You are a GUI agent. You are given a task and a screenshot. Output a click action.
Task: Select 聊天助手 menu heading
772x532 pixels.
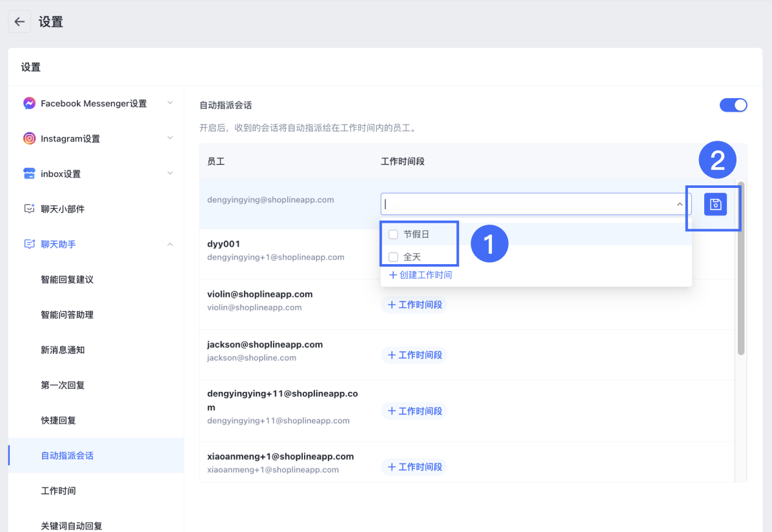click(x=96, y=244)
